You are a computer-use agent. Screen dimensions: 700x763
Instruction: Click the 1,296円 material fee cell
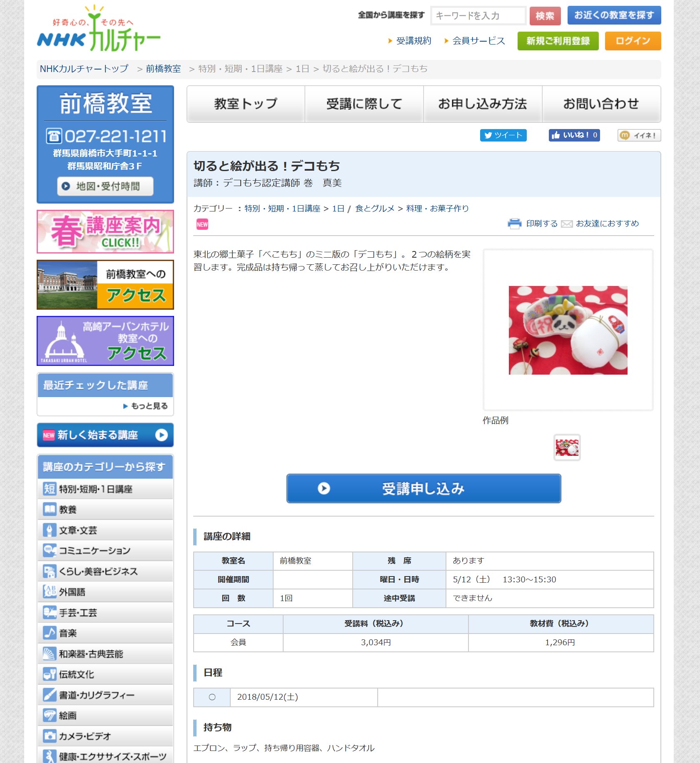pos(560,642)
